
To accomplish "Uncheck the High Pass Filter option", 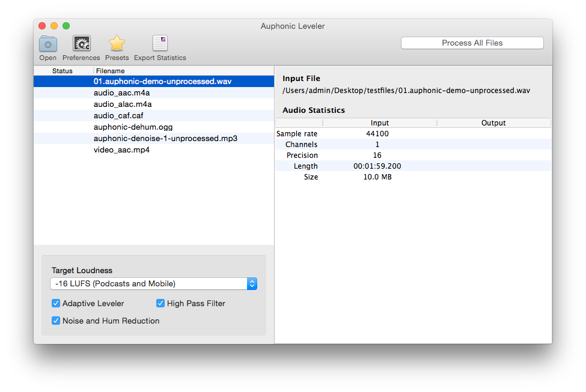I will [x=160, y=303].
